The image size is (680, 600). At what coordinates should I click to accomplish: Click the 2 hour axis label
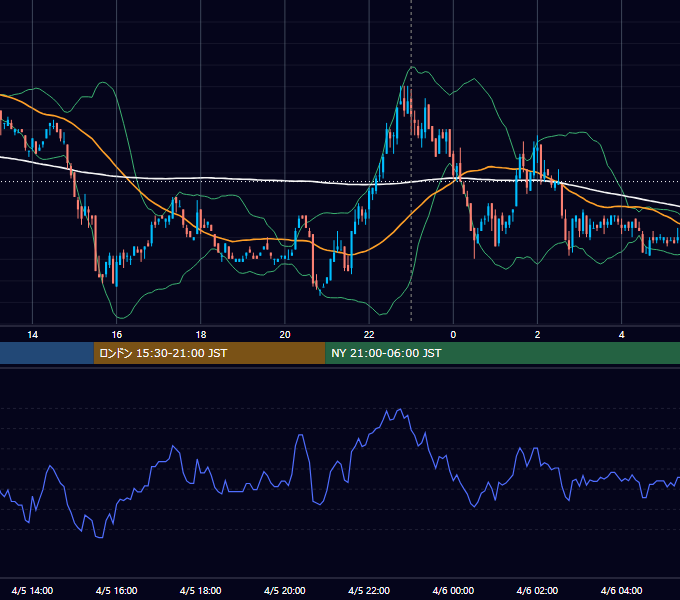coord(537,335)
